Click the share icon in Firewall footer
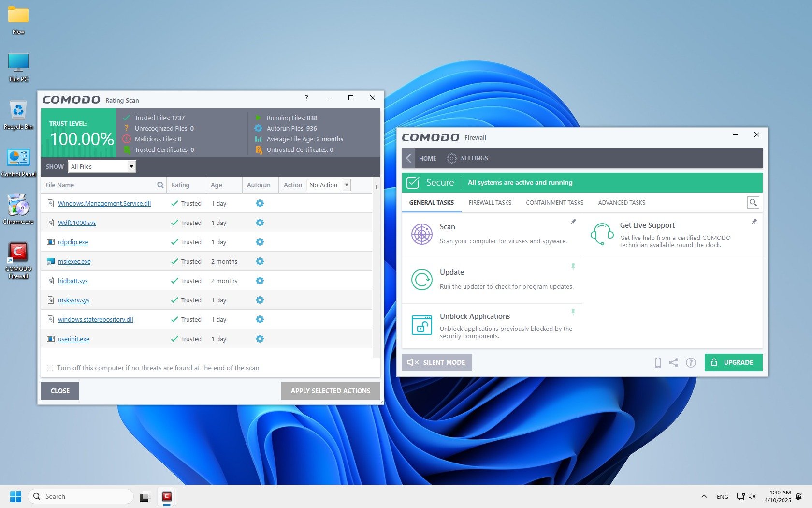This screenshot has height=508, width=812. coord(673,362)
